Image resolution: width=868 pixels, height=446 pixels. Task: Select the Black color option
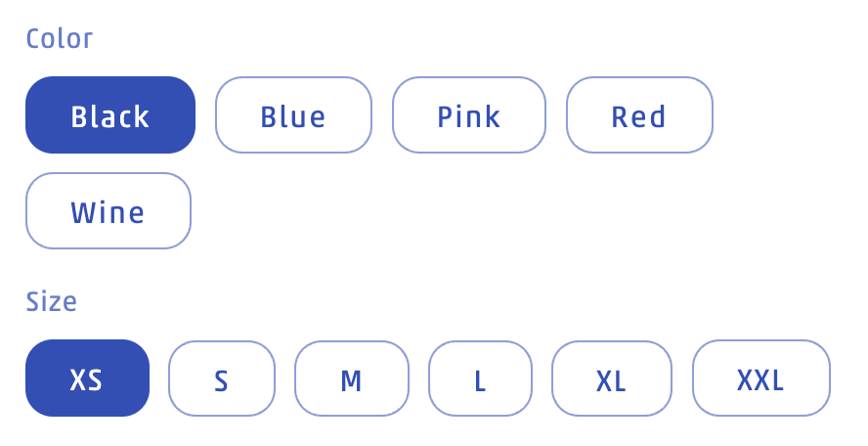pyautogui.click(x=110, y=115)
